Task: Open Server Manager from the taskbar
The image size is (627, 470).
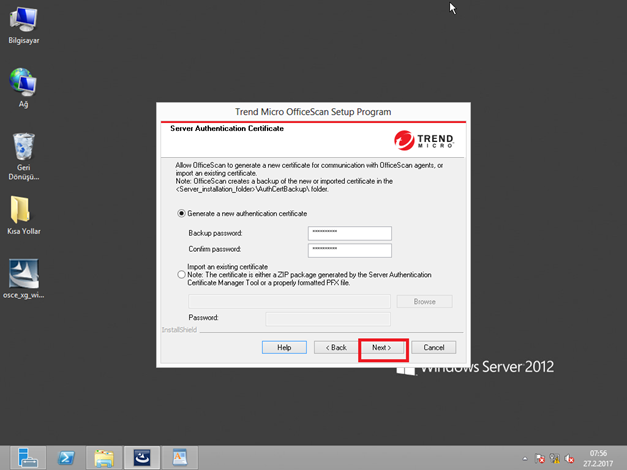Action: (28, 458)
